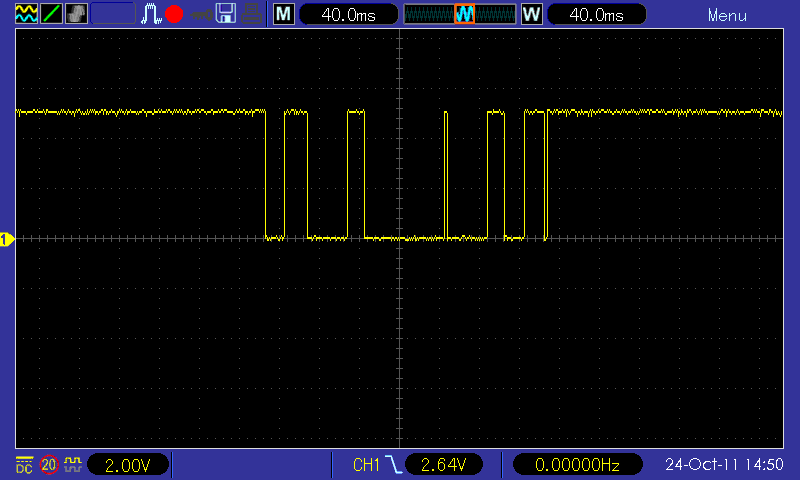Viewport: 800px width, 480px height.
Task: Click the dual sine wave channels icon
Action: click(x=26, y=14)
